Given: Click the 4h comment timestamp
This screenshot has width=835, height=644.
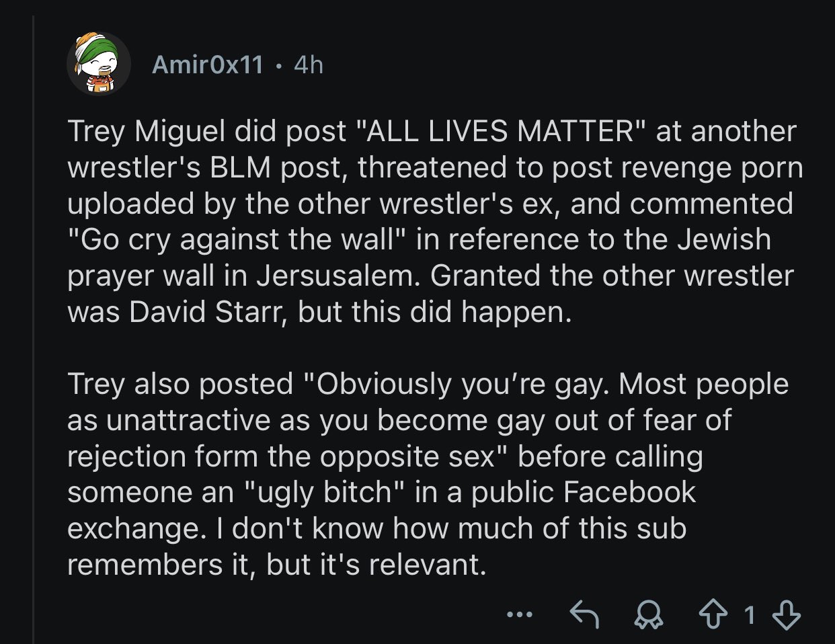Looking at the screenshot, I should coord(309,65).
